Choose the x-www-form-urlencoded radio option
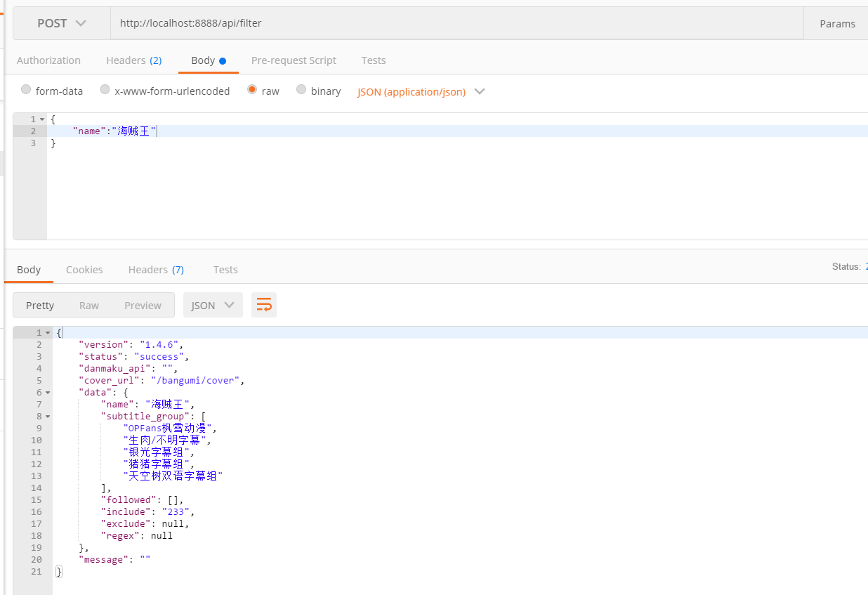The image size is (868, 595). tap(105, 90)
